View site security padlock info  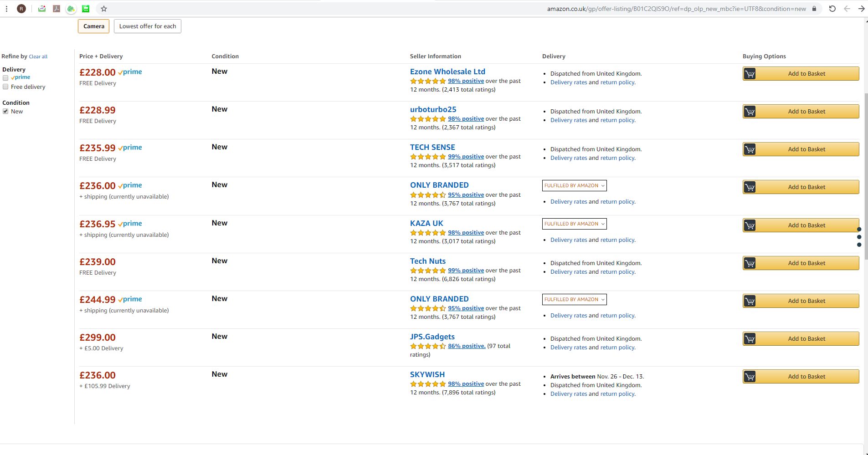814,9
